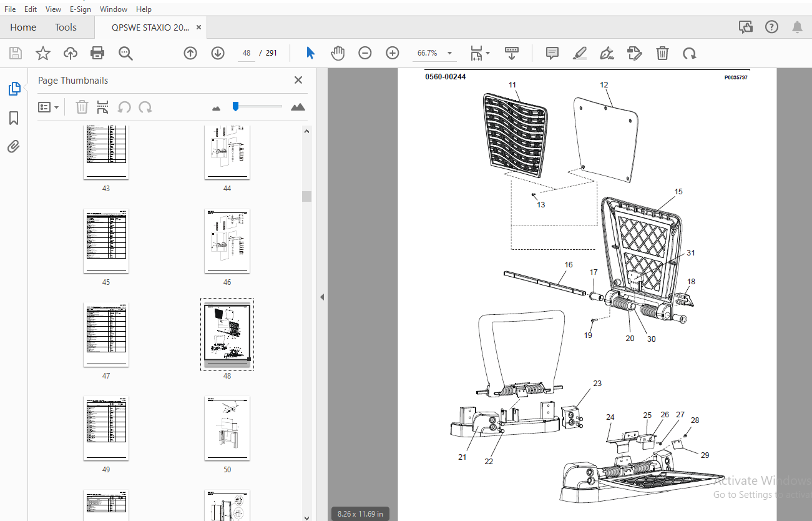
Task: Delete with the toolbar trash icon
Action: tap(662, 53)
